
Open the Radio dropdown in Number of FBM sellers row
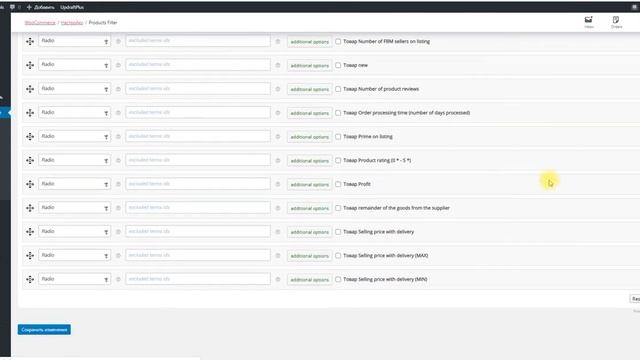point(74,41)
